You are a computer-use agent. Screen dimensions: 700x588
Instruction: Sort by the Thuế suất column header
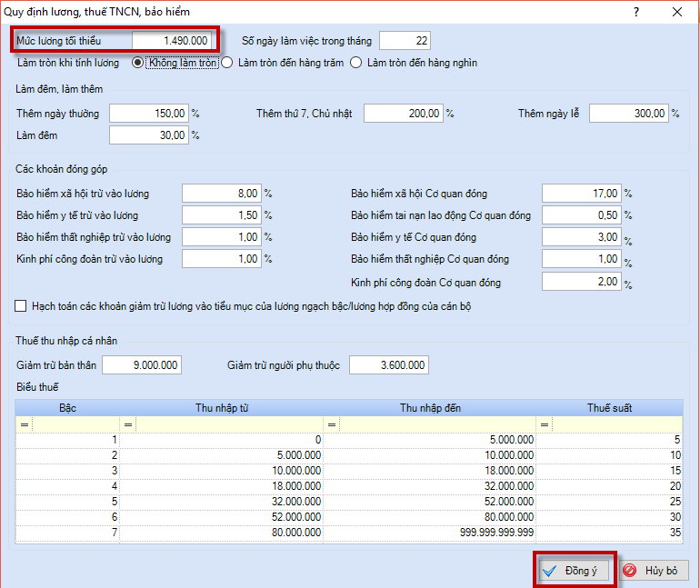pyautogui.click(x=609, y=408)
